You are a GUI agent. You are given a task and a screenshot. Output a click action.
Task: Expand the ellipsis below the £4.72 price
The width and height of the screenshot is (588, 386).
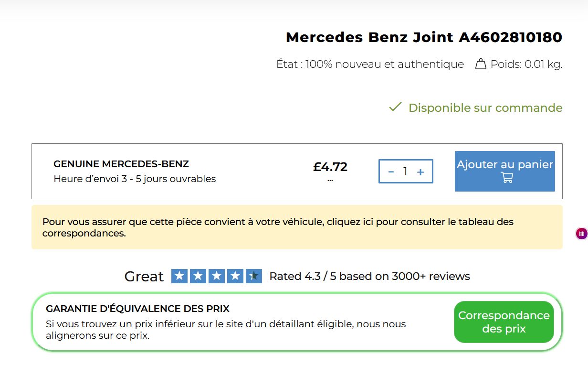click(x=330, y=181)
